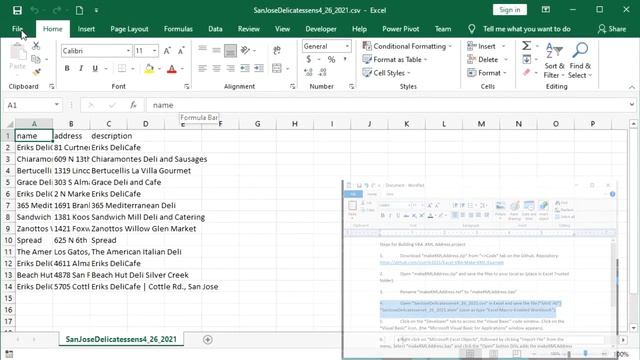Click the Ribbon Display Options icon
Image resolution: width=640 pixels, height=360 pixels.
pos(546,9)
